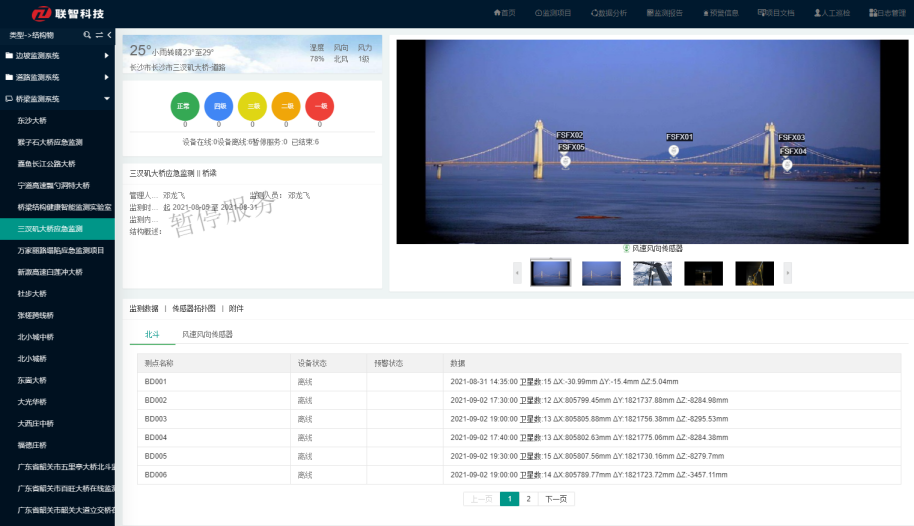Select the third cable thumbnail

tap(652, 273)
